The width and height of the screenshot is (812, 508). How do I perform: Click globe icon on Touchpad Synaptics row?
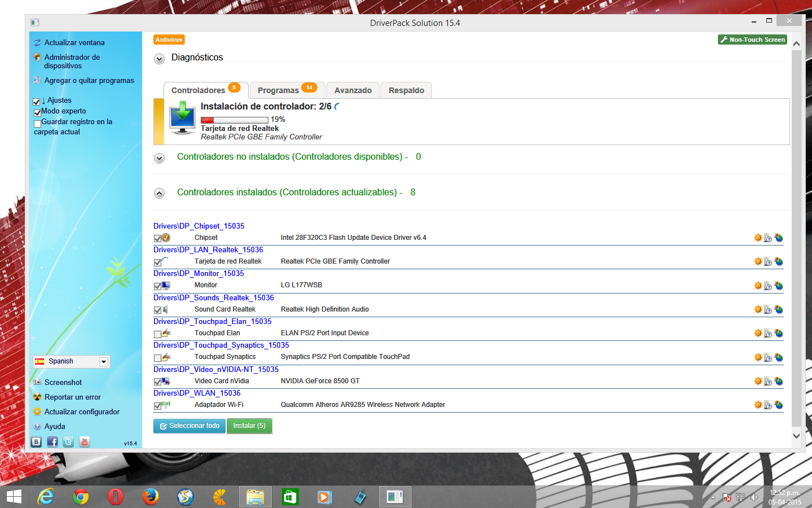(779, 357)
